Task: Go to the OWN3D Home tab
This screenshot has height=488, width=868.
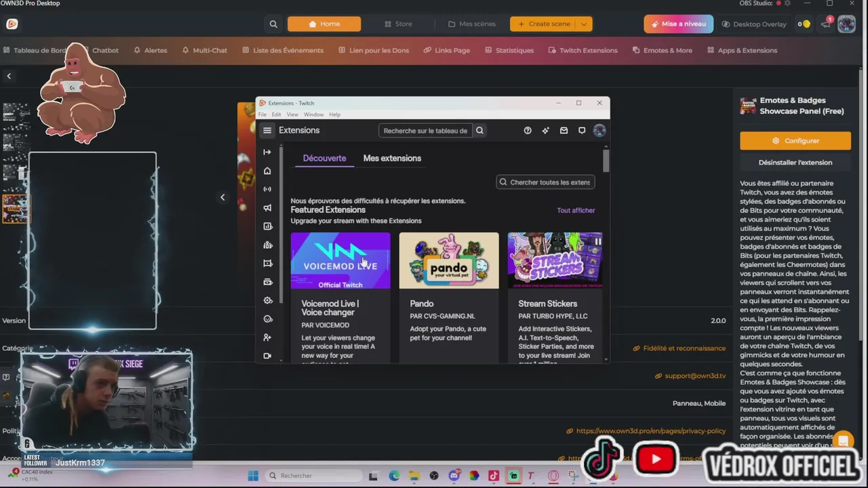Action: point(324,24)
